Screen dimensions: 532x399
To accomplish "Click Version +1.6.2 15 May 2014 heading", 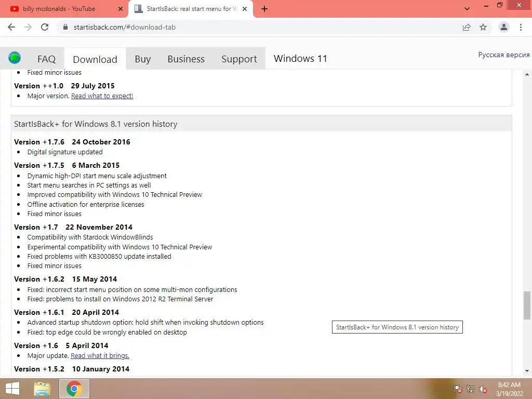I will [65, 279].
